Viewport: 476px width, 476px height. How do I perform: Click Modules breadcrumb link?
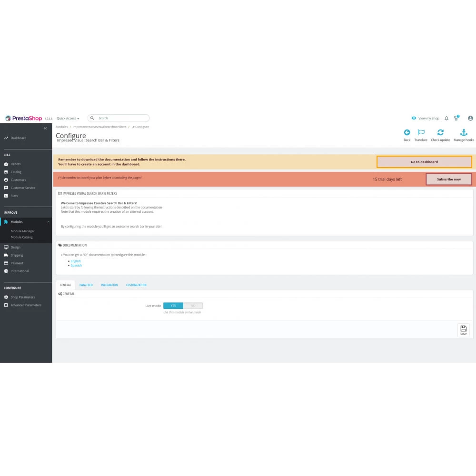[x=61, y=127]
